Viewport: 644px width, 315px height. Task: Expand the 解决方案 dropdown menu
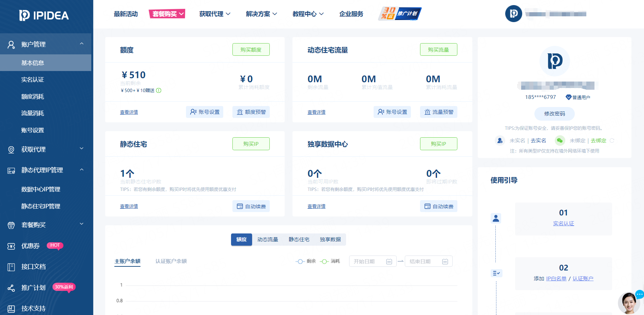261,14
